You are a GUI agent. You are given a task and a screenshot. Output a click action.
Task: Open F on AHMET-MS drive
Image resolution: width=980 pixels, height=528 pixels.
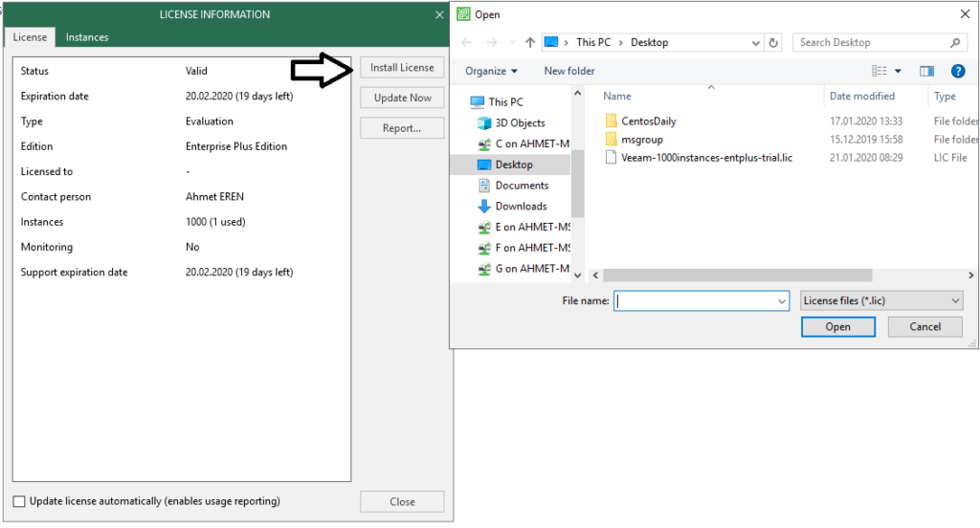coord(532,248)
